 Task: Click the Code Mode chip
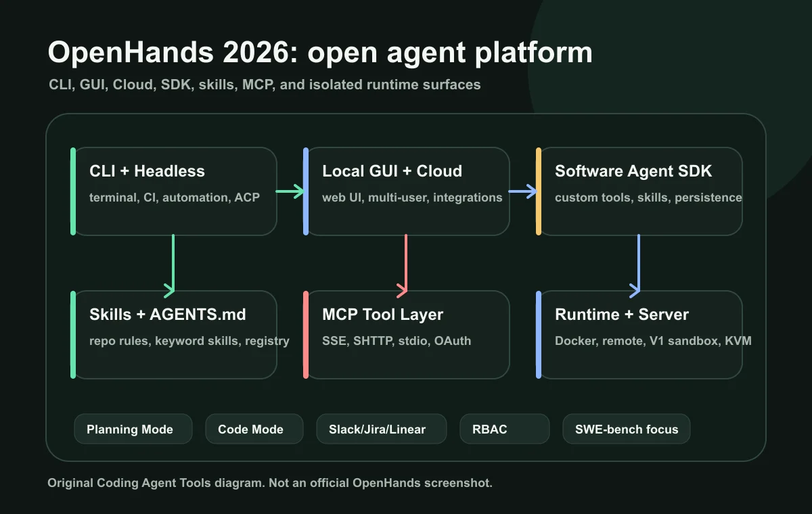click(x=254, y=429)
